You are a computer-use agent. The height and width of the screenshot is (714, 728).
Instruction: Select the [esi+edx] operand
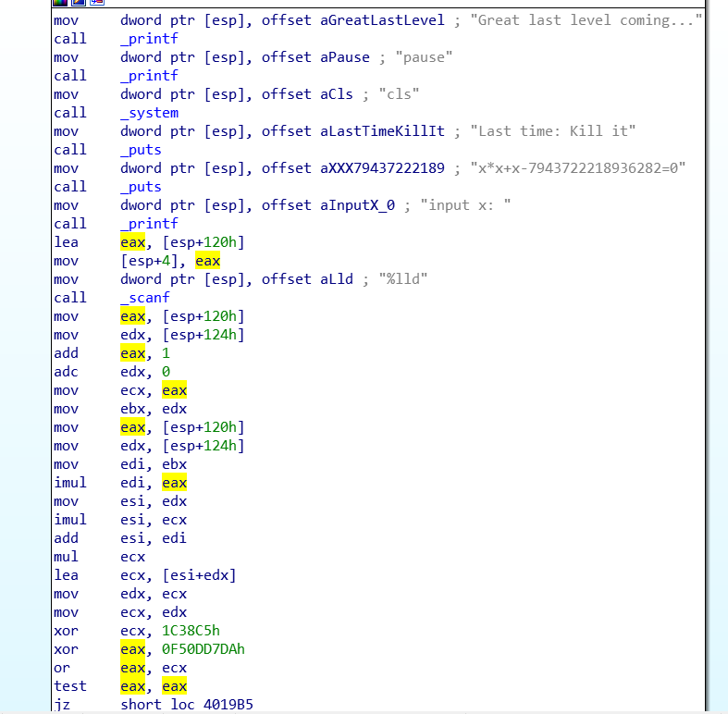(x=199, y=575)
